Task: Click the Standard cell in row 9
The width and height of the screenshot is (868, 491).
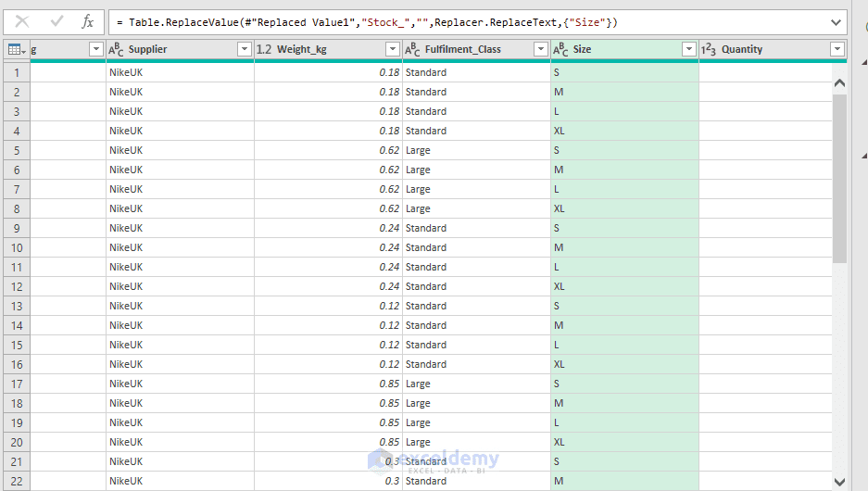Action: coord(477,228)
